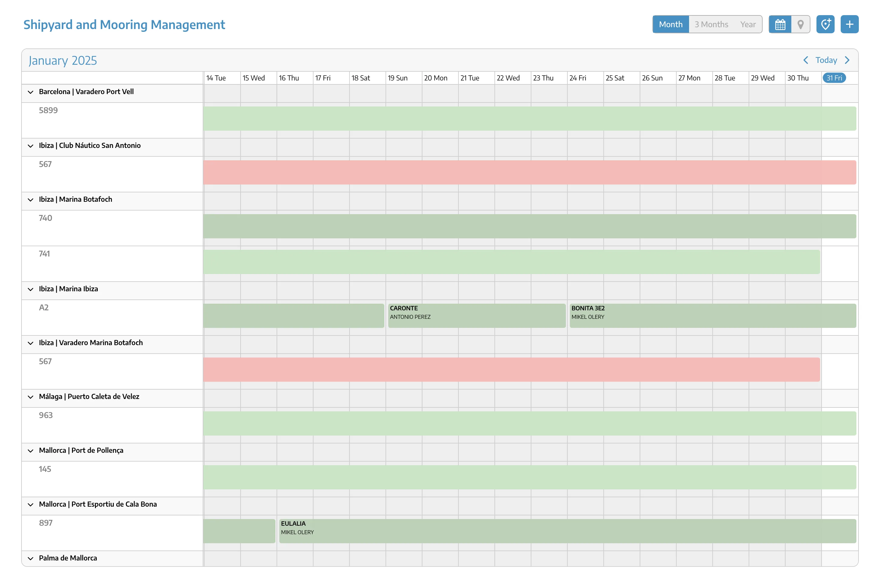Viewport: 880px width, 588px height.
Task: Collapse Barcelona | Varadero Port Vell group
Action: pos(31,92)
